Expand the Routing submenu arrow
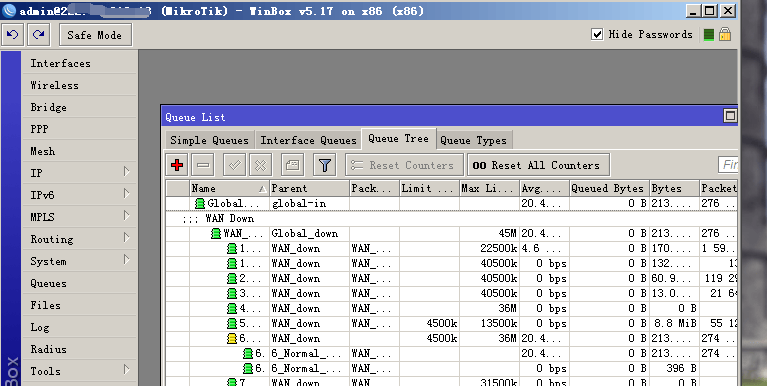The width and height of the screenshot is (767, 386). pyautogui.click(x=126, y=238)
